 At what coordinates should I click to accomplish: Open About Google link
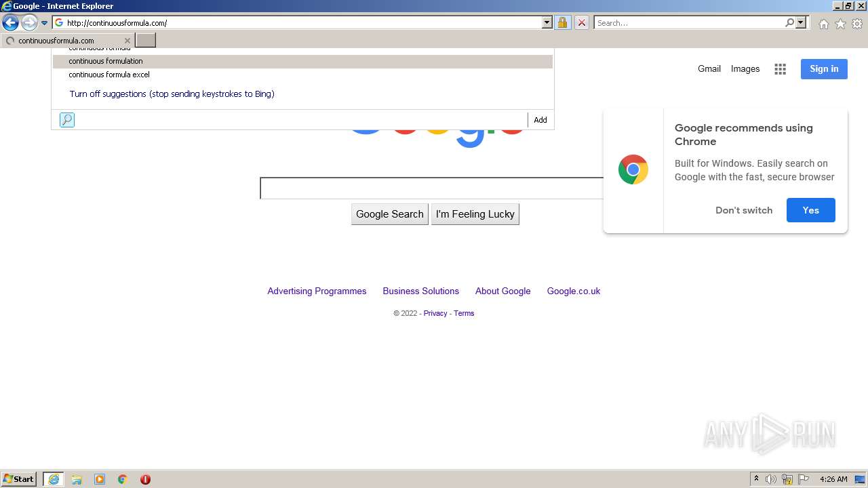pyautogui.click(x=502, y=291)
